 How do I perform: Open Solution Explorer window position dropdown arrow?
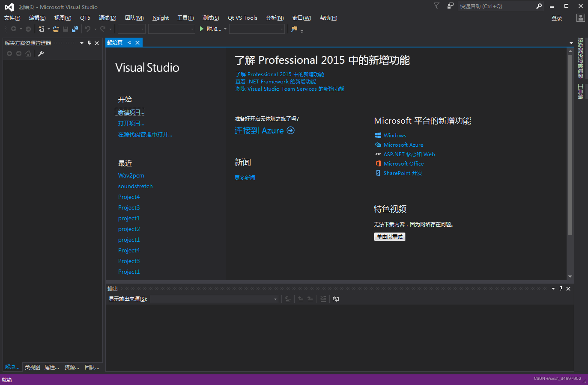[82, 43]
